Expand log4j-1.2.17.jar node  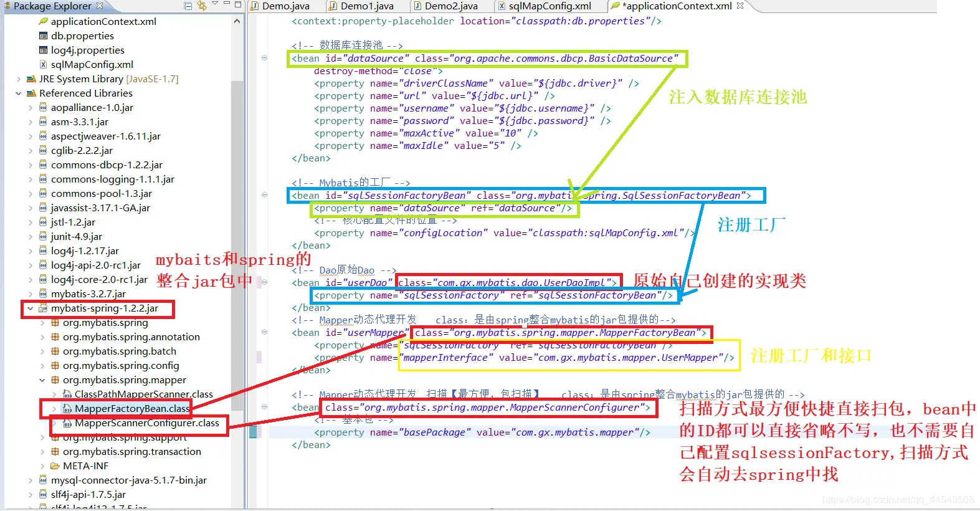[x=31, y=251]
